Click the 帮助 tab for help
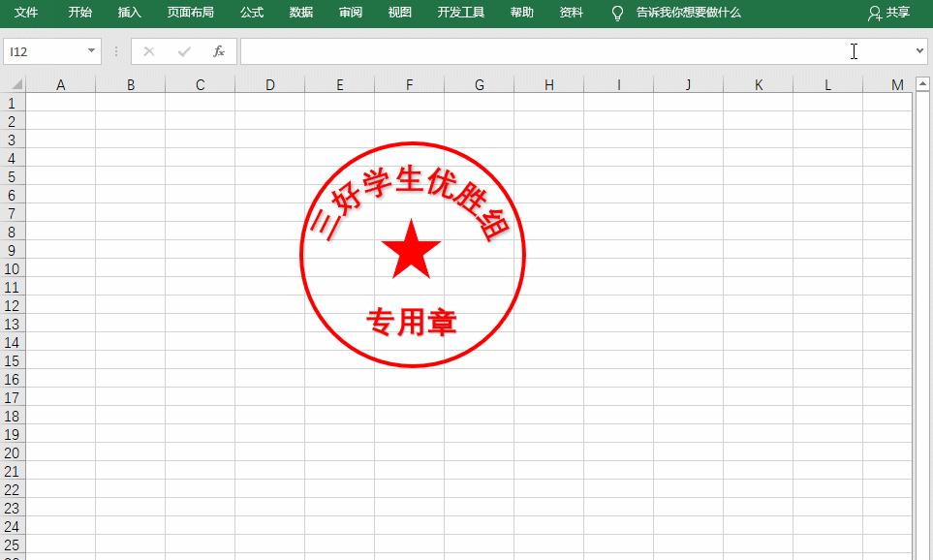 click(x=521, y=13)
